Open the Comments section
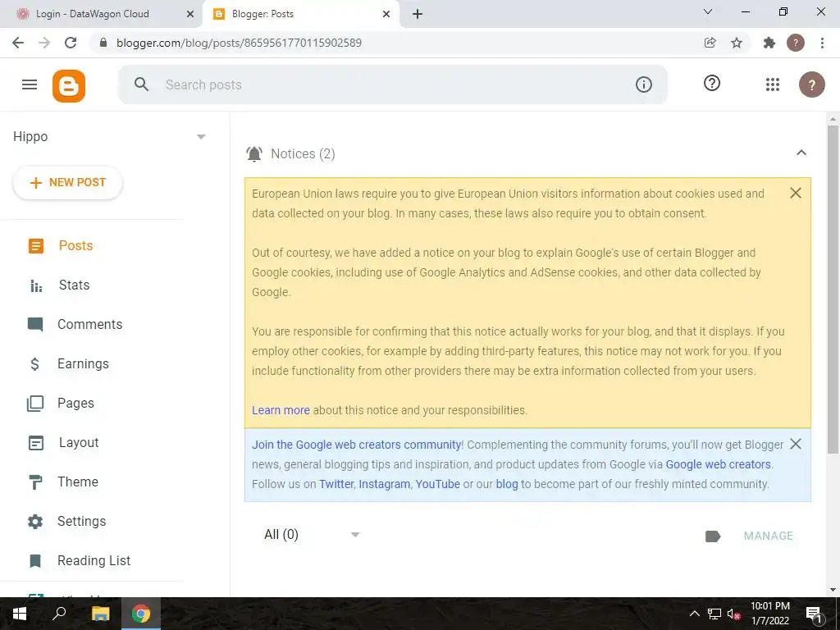Image resolution: width=840 pixels, height=630 pixels. (x=90, y=325)
